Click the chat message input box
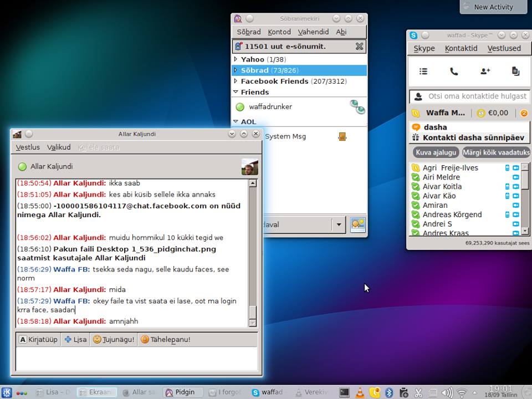The height and width of the screenshot is (399, 532). pyautogui.click(x=136, y=359)
